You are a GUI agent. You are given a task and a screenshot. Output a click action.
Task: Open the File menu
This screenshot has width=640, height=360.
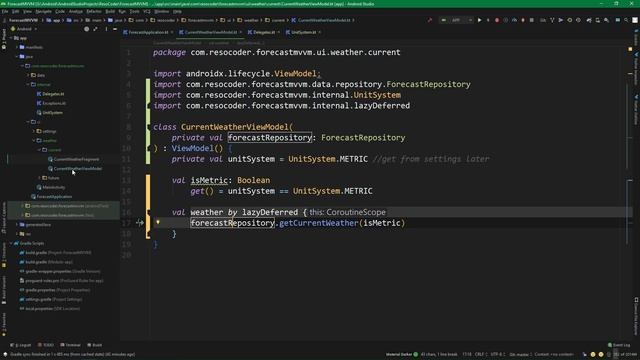click(5, 11)
